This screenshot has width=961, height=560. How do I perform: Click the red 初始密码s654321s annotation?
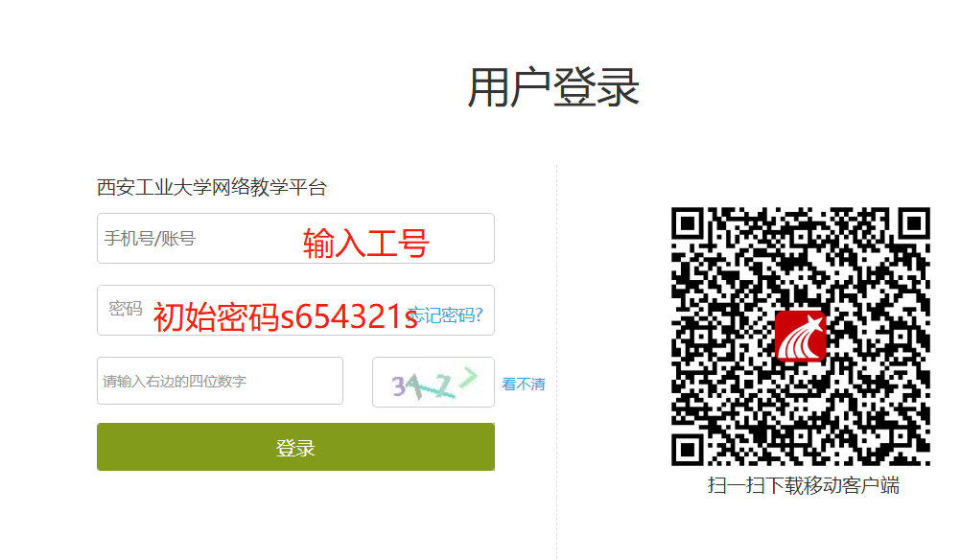click(x=286, y=317)
